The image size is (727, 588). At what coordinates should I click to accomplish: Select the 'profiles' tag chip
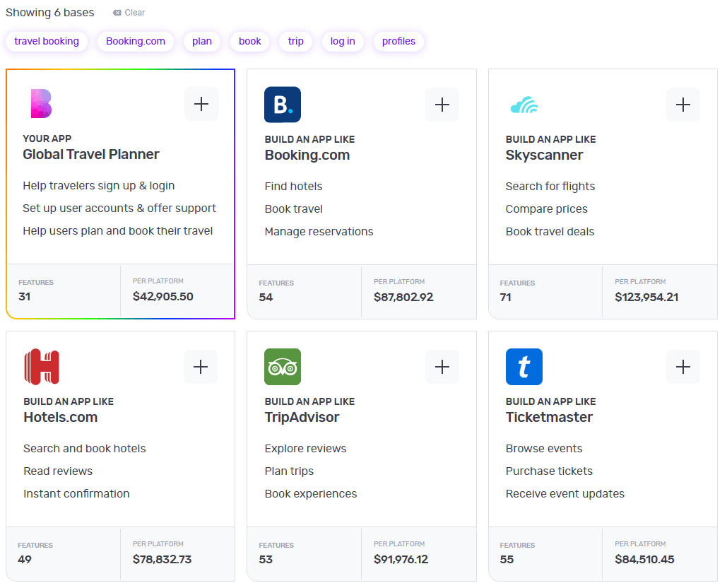click(x=398, y=41)
